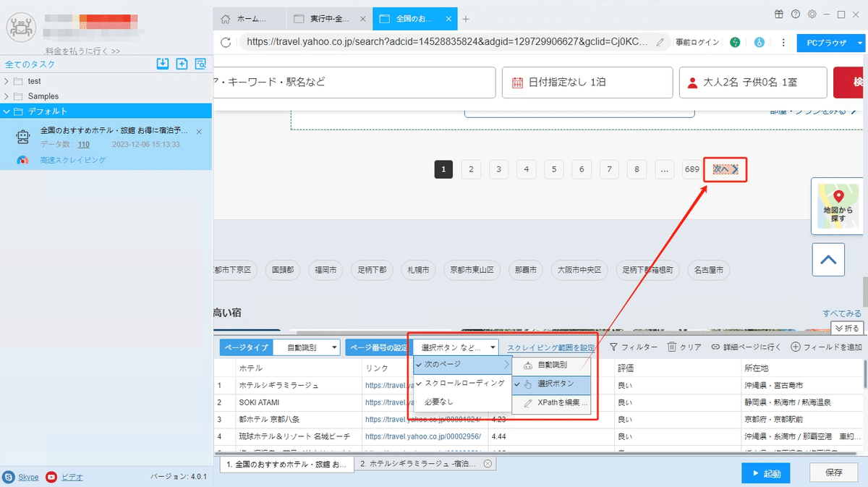
Task: Close the second data tab ホテルシギラミラージュ
Action: click(488, 464)
